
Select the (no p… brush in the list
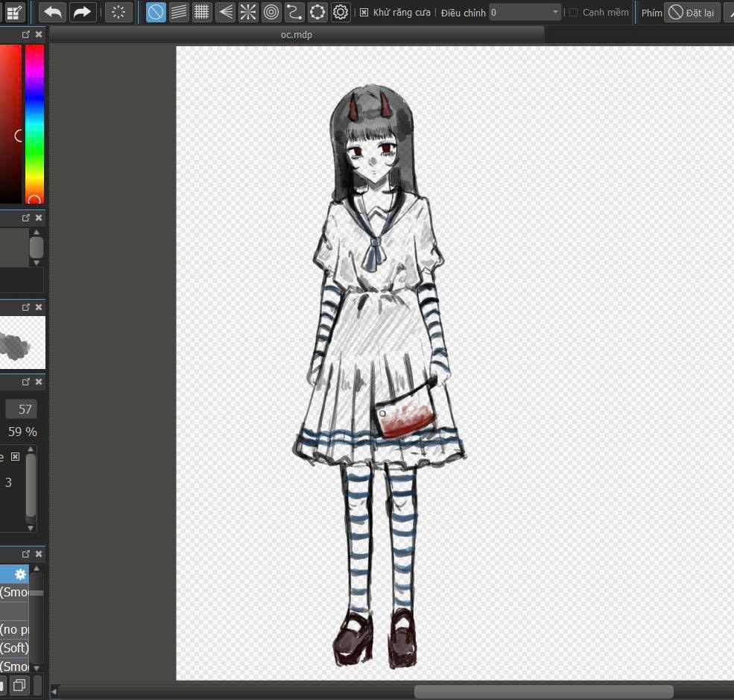point(14,629)
